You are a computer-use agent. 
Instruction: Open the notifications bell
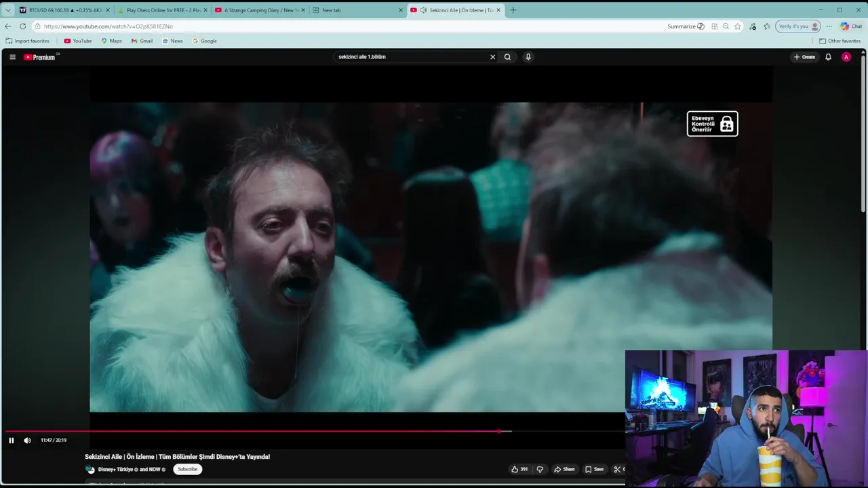(x=828, y=57)
